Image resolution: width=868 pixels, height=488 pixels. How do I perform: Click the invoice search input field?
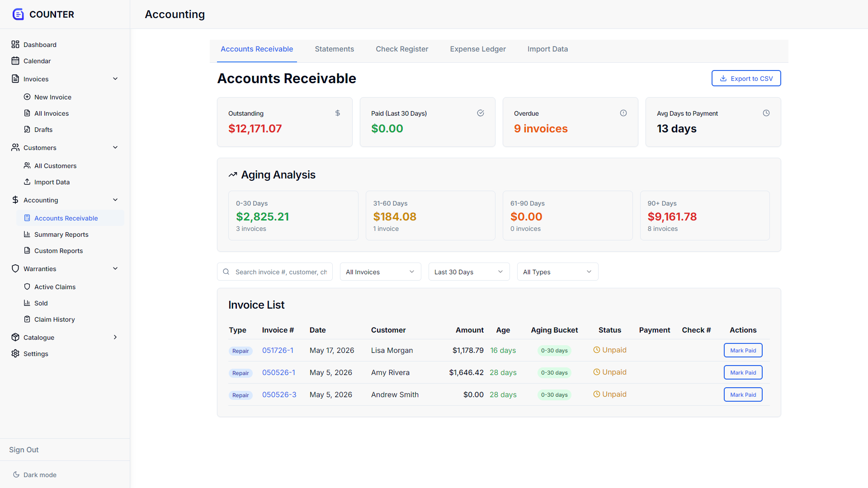[x=275, y=272]
